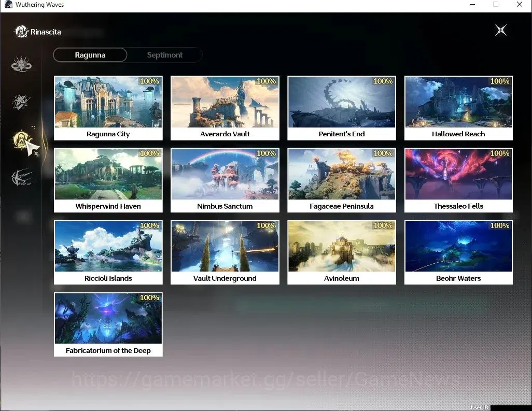Open the Thessaleo Fells area card

click(458, 180)
